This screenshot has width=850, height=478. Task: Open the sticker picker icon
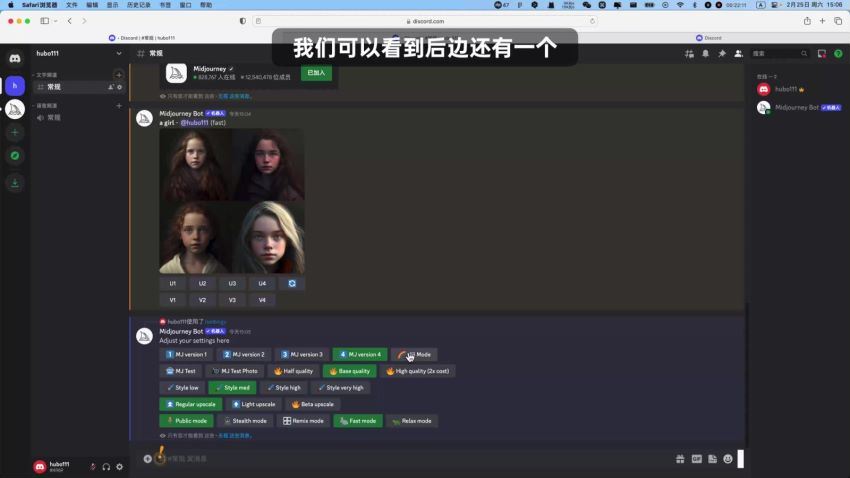click(712, 459)
